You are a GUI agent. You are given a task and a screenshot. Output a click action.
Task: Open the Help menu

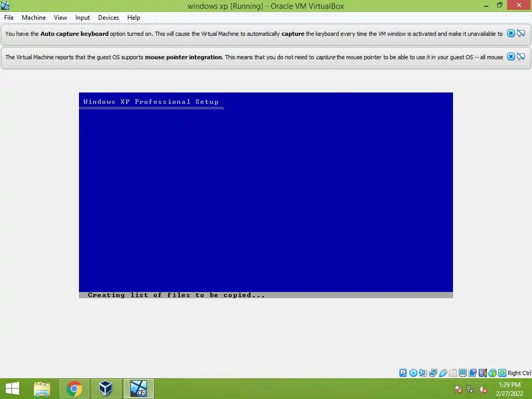pos(134,18)
